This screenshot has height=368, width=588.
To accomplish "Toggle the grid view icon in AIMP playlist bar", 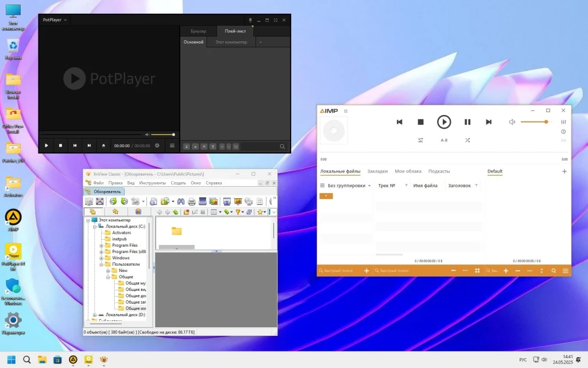I will tap(477, 270).
